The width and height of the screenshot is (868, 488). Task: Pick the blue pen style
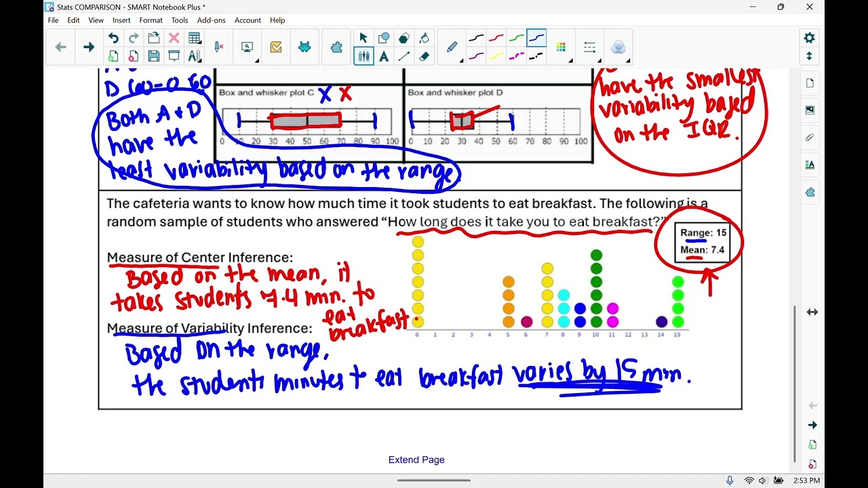click(x=536, y=38)
